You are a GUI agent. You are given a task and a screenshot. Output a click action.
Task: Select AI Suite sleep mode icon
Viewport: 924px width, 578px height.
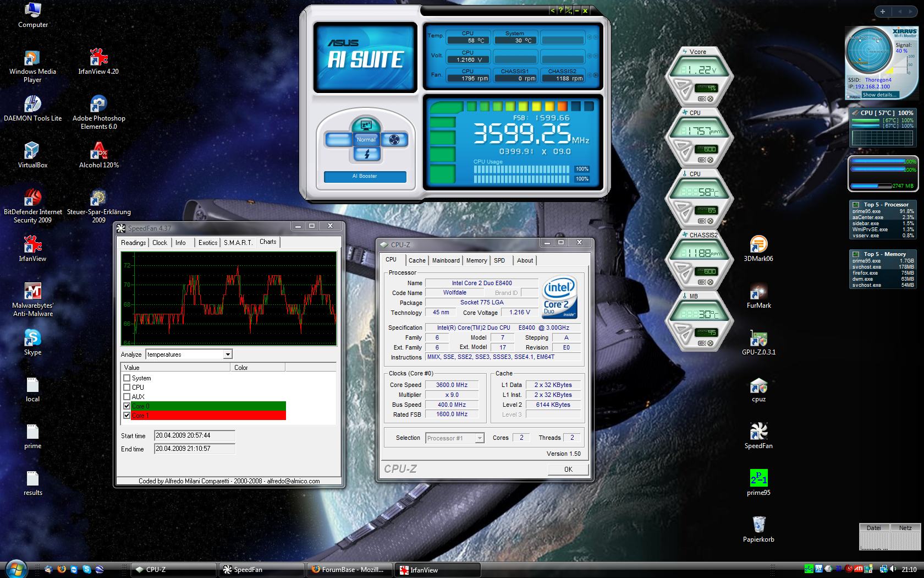pyautogui.click(x=366, y=125)
